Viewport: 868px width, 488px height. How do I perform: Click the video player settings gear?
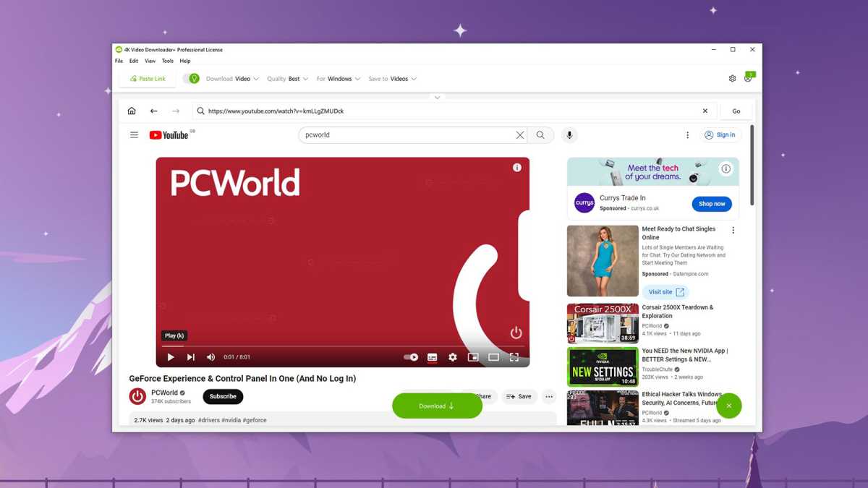pos(453,357)
